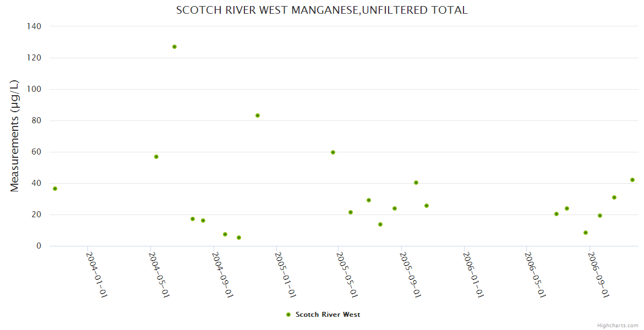Screen dimensions: 644x330
Task: Click the chart title Scotch River West Manganese
Action: (x=321, y=10)
